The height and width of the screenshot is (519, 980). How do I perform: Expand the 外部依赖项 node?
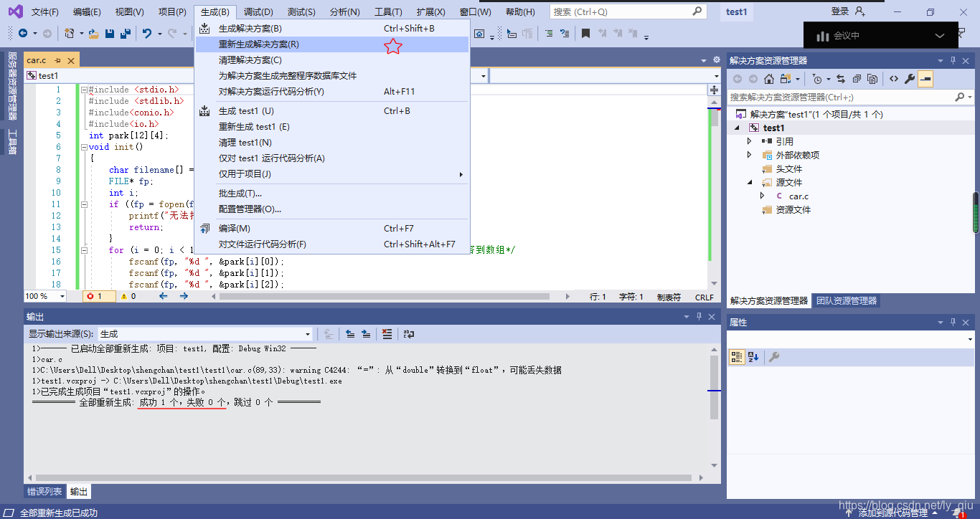pos(750,155)
